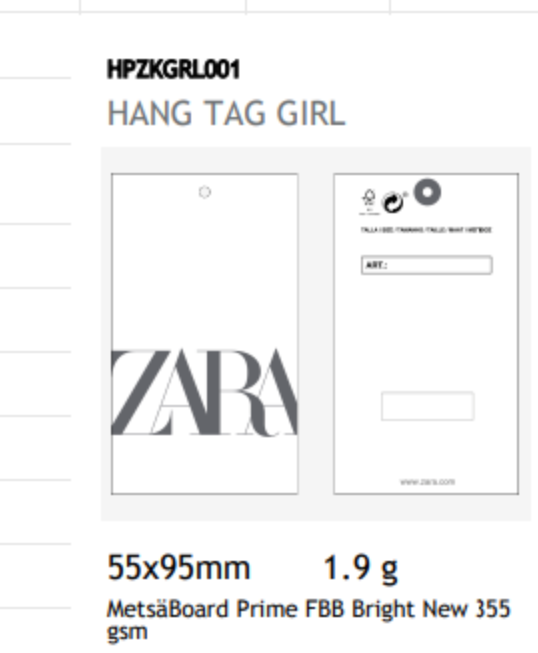538x653 pixels.
Task: Click the front side hang tag preview
Action: coord(204,334)
